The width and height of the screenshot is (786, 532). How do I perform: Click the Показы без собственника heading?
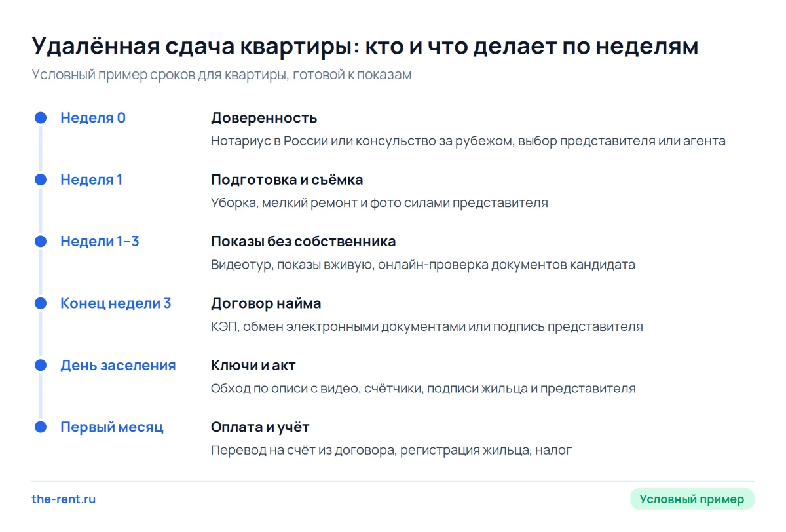click(x=303, y=242)
